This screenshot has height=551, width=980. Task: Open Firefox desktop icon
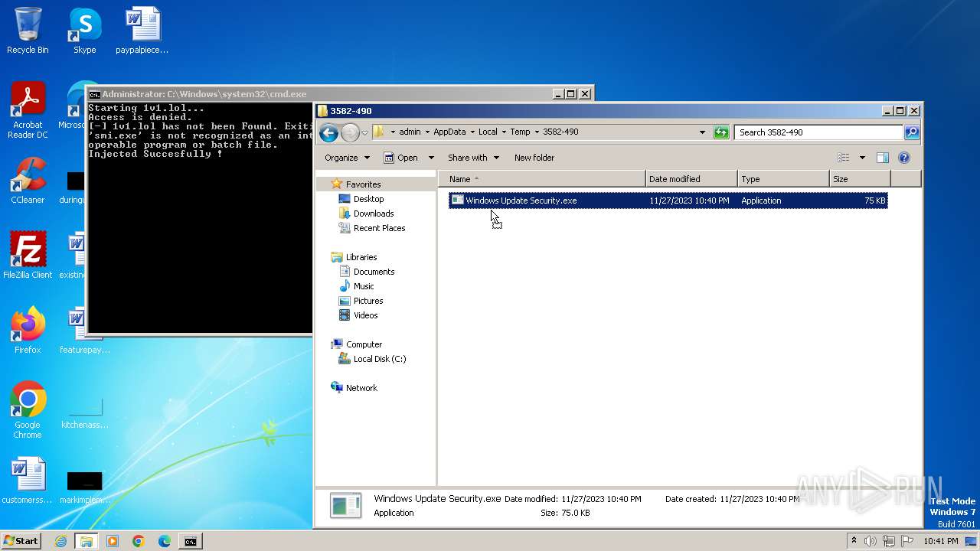[28, 331]
